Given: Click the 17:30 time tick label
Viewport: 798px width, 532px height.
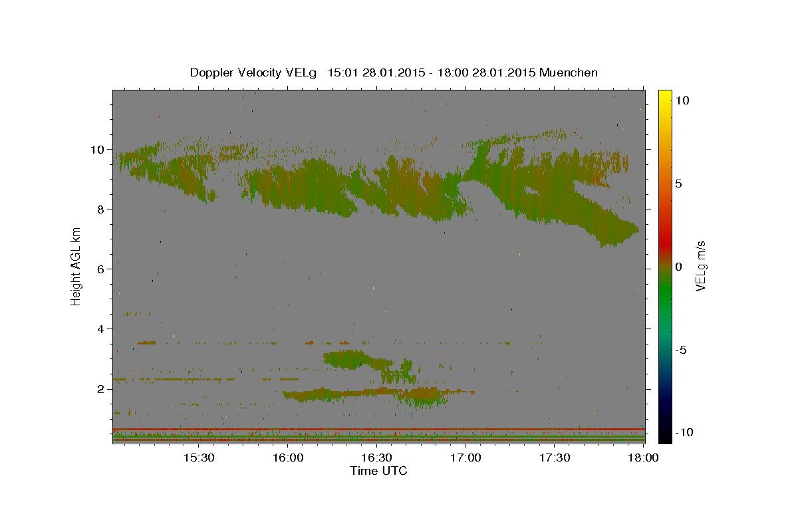Looking at the screenshot, I should click(555, 458).
